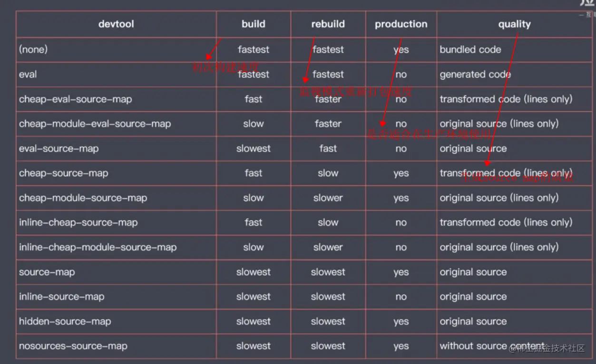596x364 pixels.
Task: Click the eval-source-map row label
Action: (59, 149)
